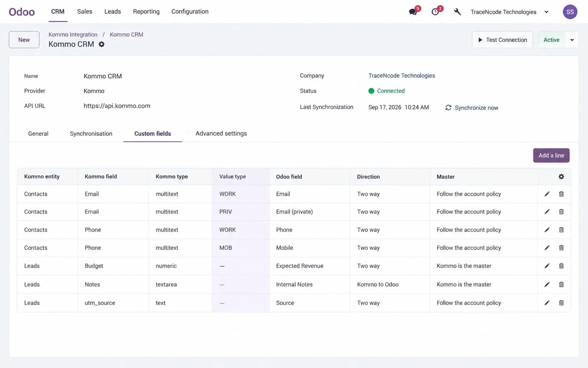588x368 pixels.
Task: Click the Connected status indicator
Action: point(386,91)
